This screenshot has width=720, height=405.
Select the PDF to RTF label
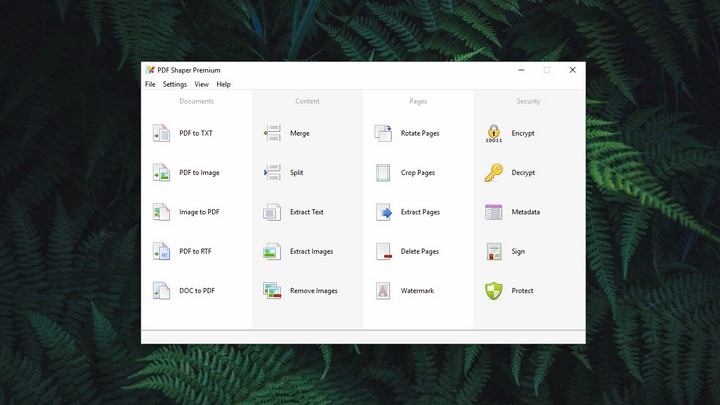point(196,252)
